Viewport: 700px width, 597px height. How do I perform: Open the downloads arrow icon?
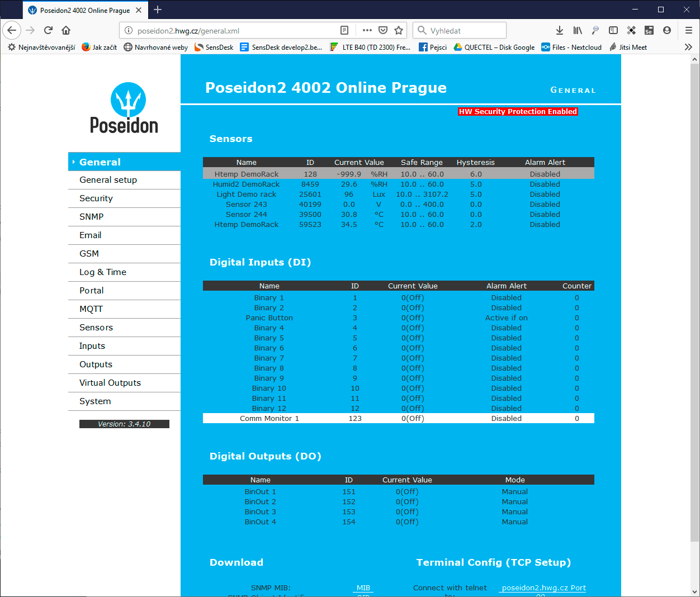click(560, 30)
